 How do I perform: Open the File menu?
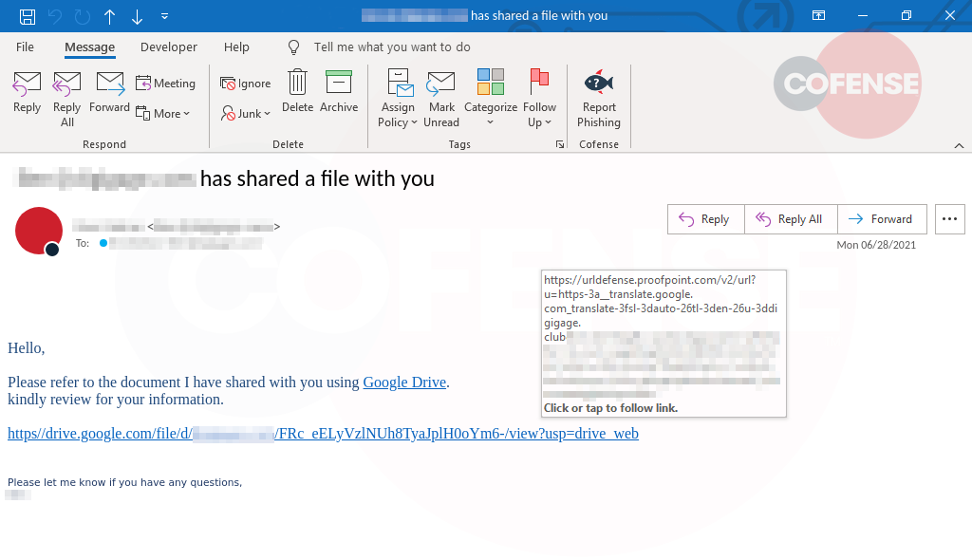click(25, 47)
